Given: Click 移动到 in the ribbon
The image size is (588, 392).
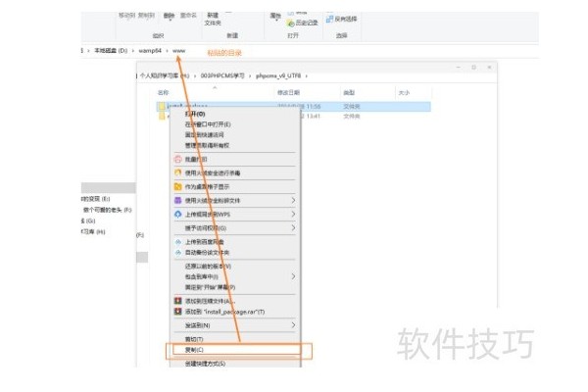Looking at the screenshot, I should (x=126, y=16).
